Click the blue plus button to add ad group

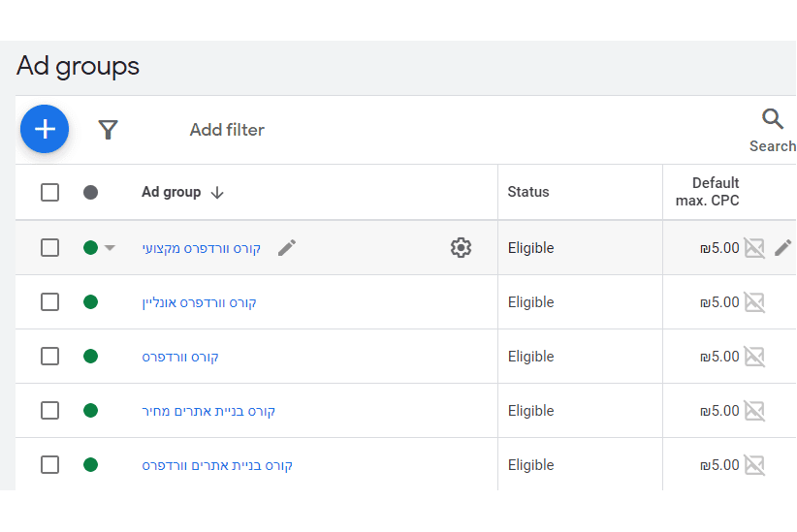45,129
